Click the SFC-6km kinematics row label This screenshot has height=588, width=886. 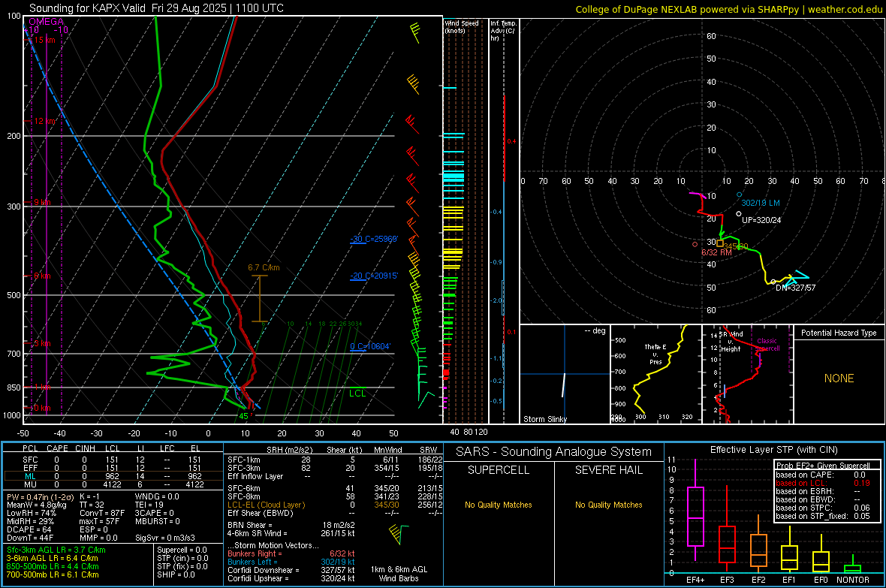(243, 488)
